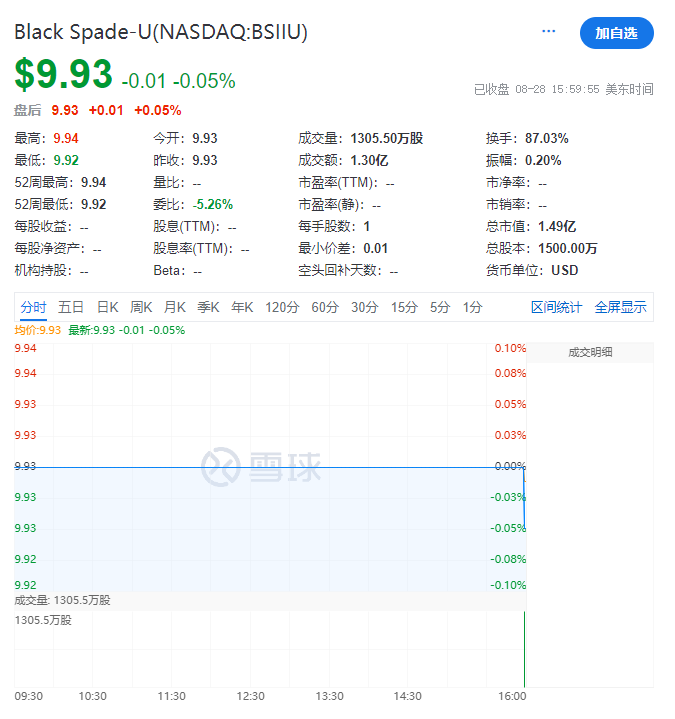Open the 1分 one-minute chart tab

472,307
